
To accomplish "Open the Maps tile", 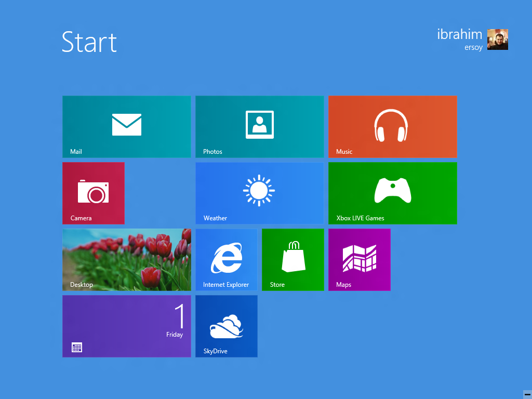I will [360, 260].
